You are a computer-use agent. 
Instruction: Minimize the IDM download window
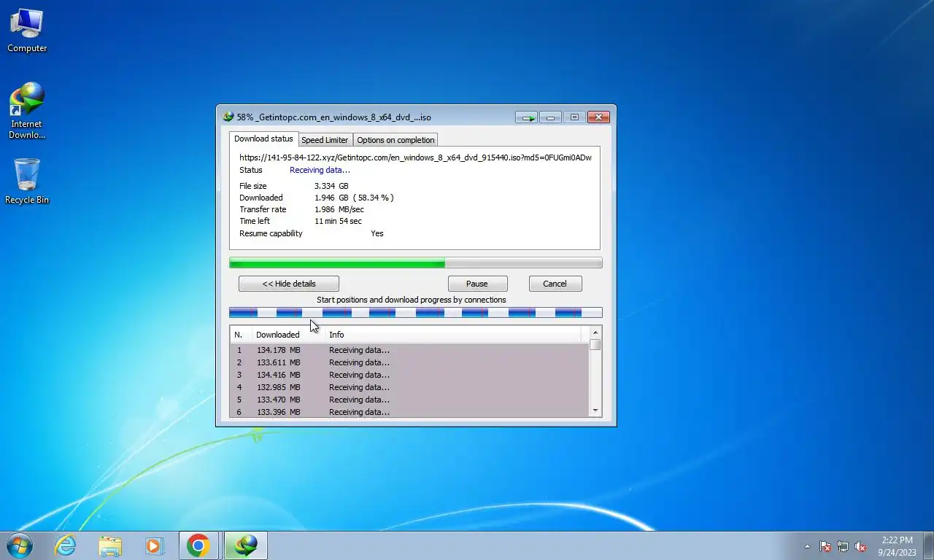click(x=550, y=117)
